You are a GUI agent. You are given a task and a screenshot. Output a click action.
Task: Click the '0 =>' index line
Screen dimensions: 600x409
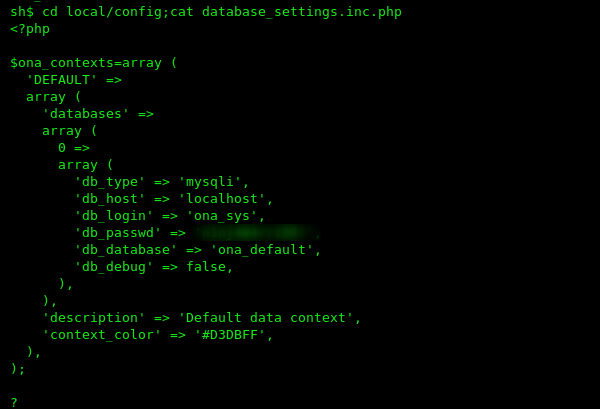tap(74, 148)
